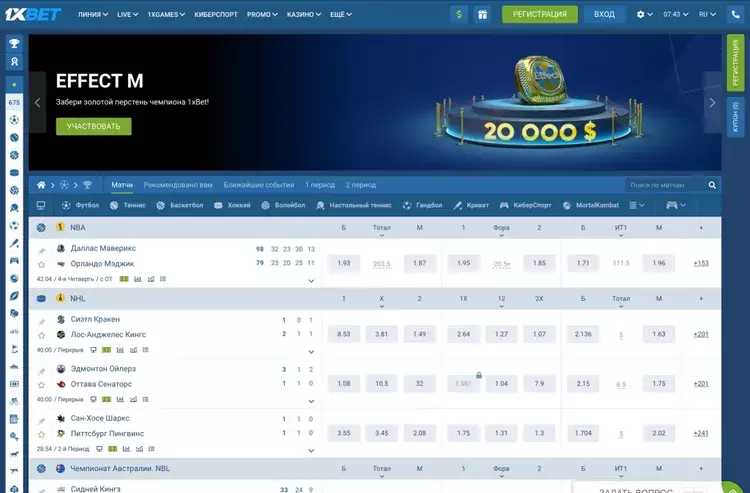Open video broadcast icon for Edmonton Oilers match

[93, 399]
